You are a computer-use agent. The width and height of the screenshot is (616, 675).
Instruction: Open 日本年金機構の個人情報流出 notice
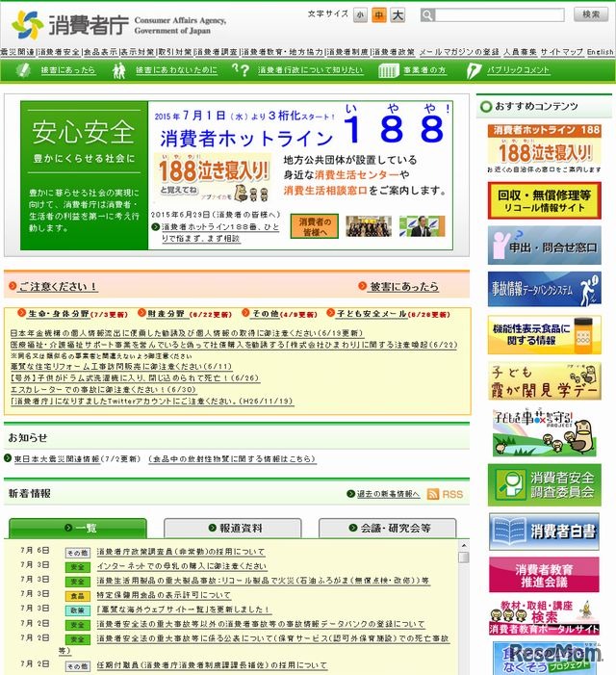[x=187, y=333]
